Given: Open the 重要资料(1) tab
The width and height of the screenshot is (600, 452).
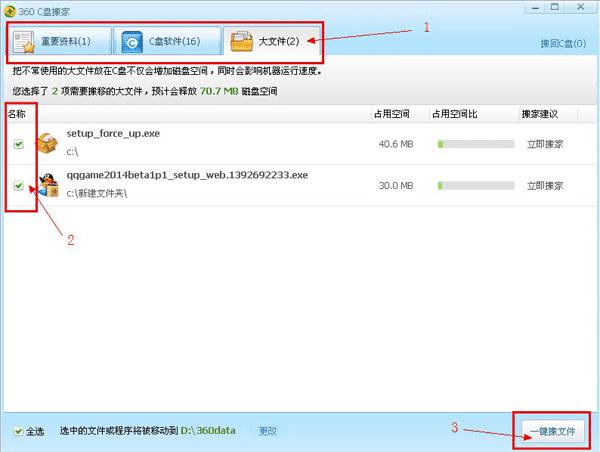Looking at the screenshot, I should coord(59,41).
